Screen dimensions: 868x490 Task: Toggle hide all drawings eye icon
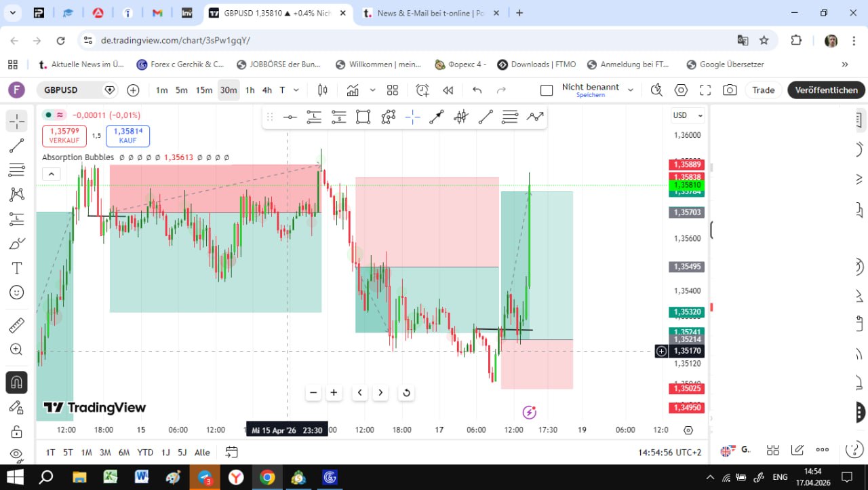[16, 453]
